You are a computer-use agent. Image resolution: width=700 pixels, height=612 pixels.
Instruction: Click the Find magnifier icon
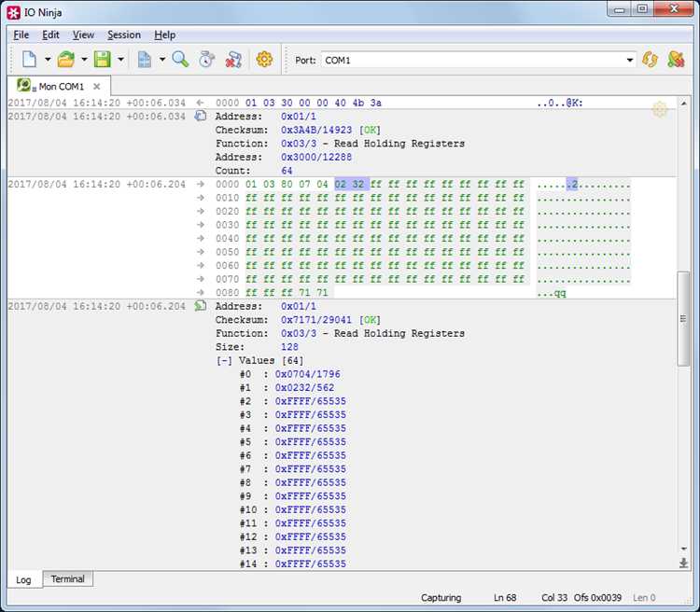[180, 60]
